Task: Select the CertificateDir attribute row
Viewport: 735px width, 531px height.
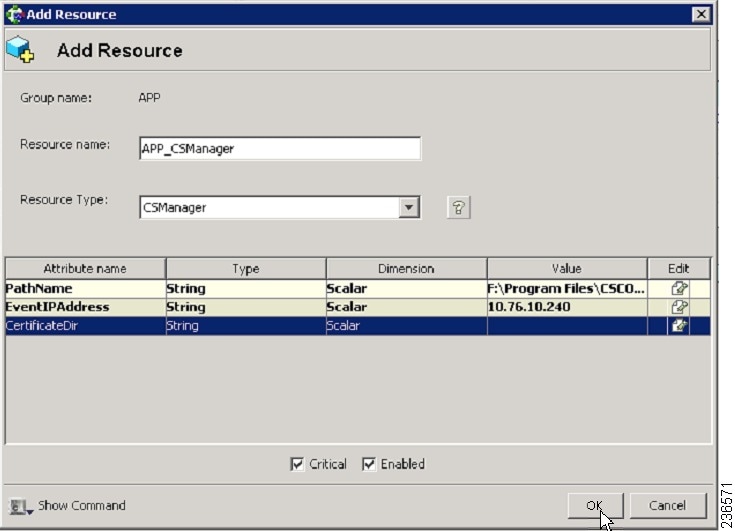Action: [x=358, y=326]
